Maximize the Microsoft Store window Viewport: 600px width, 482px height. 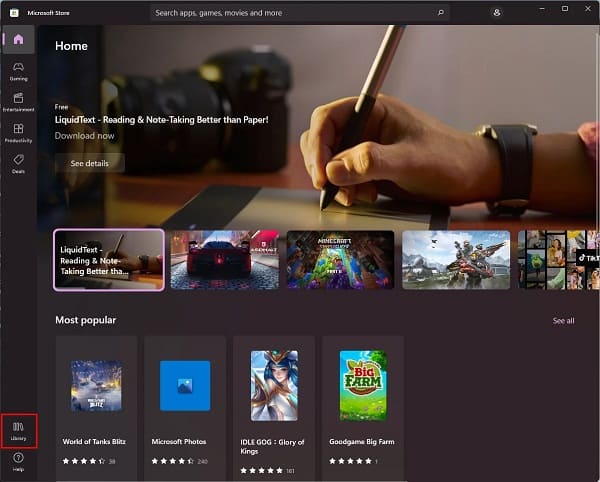(565, 8)
